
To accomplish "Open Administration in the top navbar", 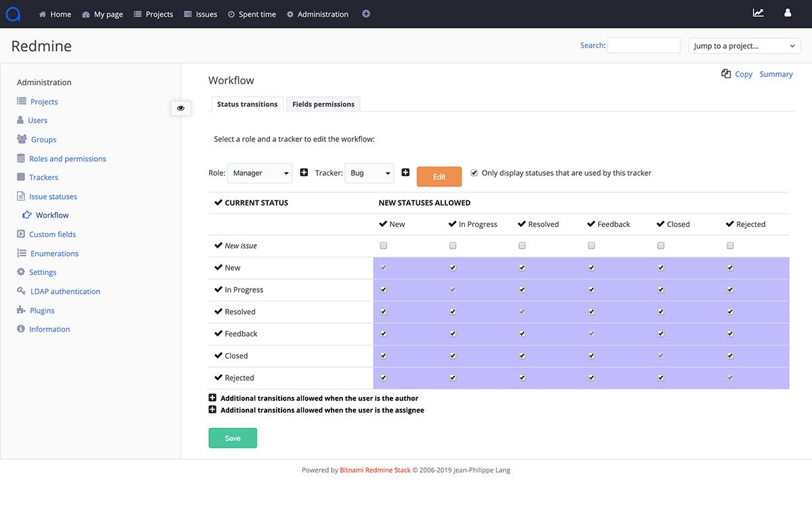I will tap(317, 14).
